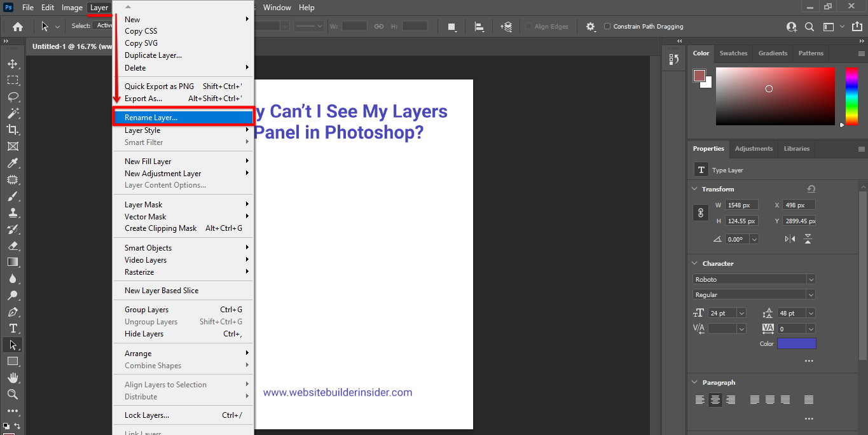Screen dimensions: 868x435
Task: Choose Duplicate Layer from menu
Action: click(153, 55)
